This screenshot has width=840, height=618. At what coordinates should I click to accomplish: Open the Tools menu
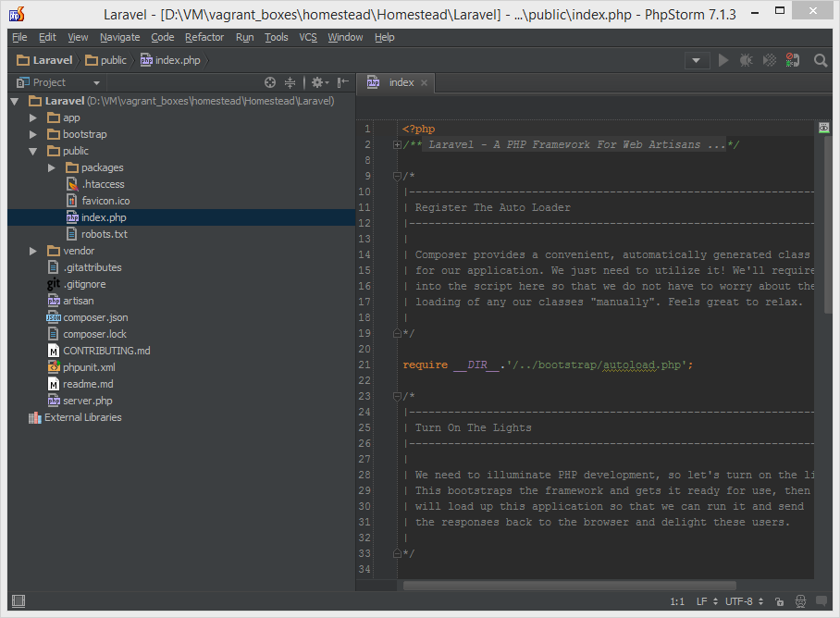tap(277, 38)
